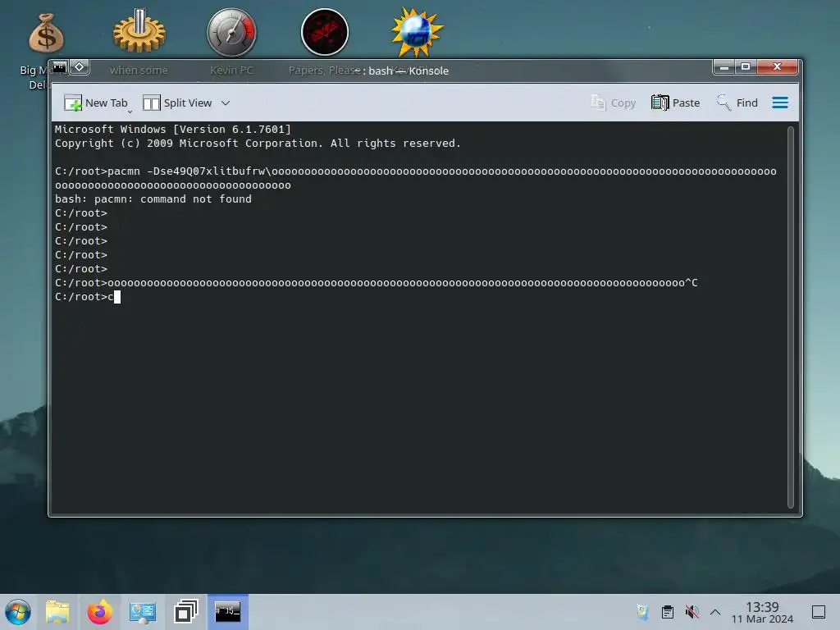This screenshot has width=840, height=630.
Task: Click the stacked windows taskbar icon
Action: [186, 612]
